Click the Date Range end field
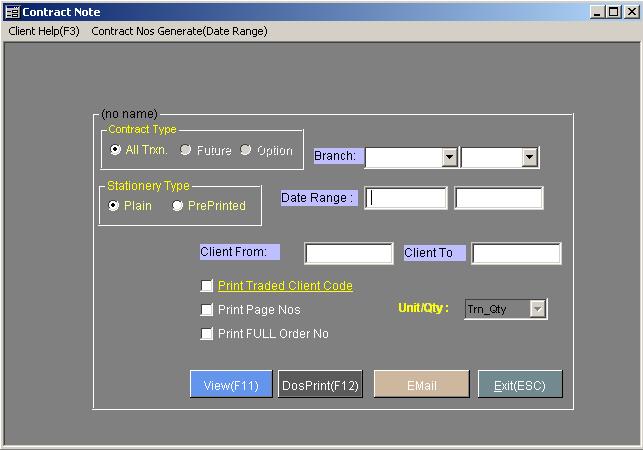This screenshot has width=643, height=450. click(x=498, y=198)
